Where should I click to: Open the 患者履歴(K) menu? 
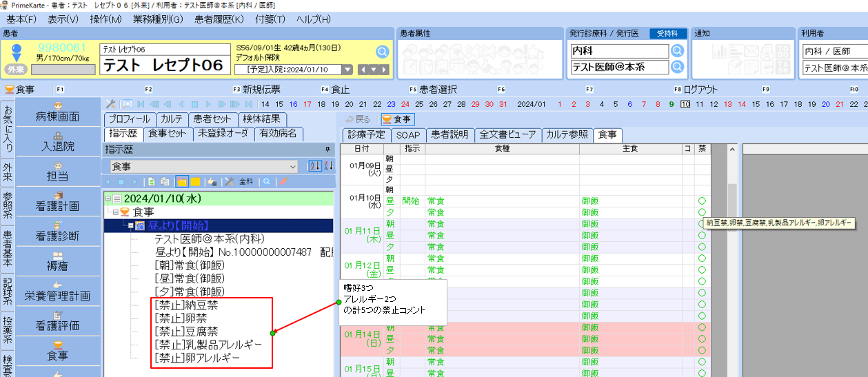[219, 19]
